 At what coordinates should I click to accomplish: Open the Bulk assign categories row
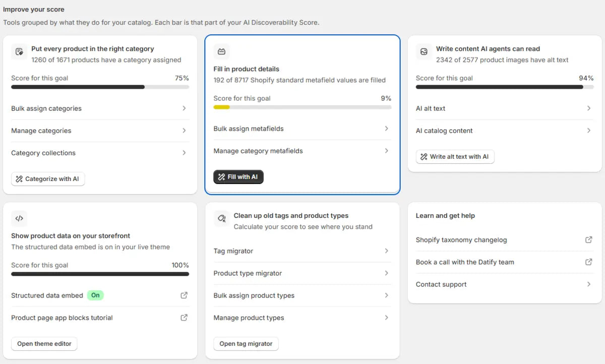[x=100, y=108]
